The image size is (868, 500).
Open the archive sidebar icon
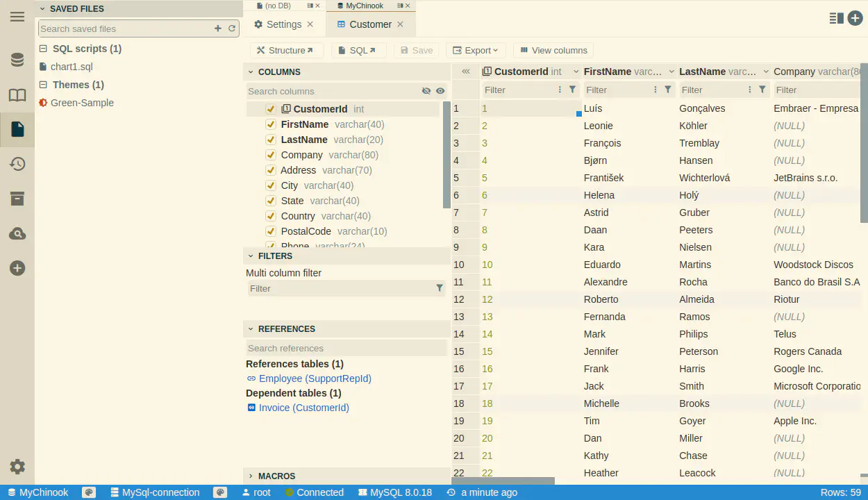(x=17, y=199)
